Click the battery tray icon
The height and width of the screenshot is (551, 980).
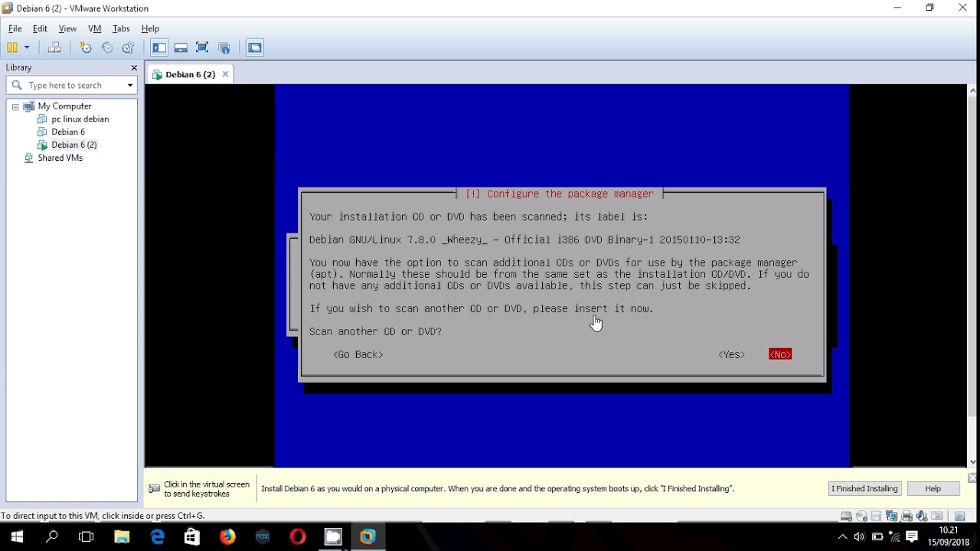click(x=877, y=537)
